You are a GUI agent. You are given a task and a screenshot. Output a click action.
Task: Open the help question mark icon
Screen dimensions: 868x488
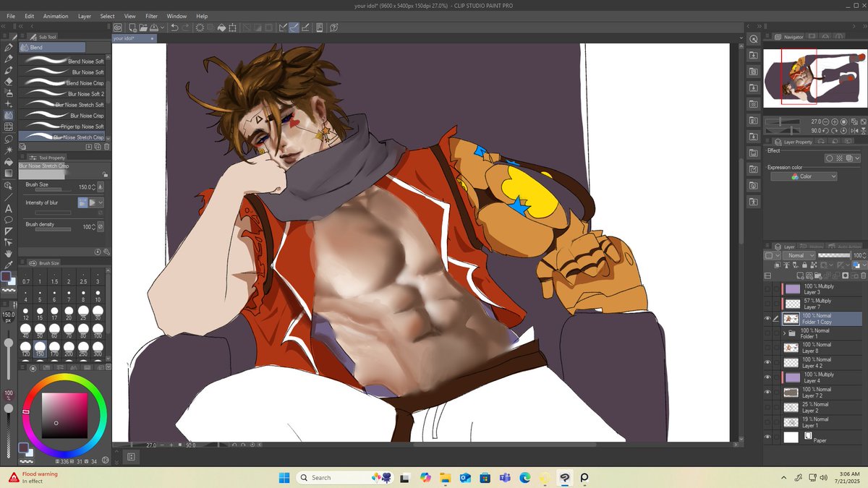pos(333,27)
